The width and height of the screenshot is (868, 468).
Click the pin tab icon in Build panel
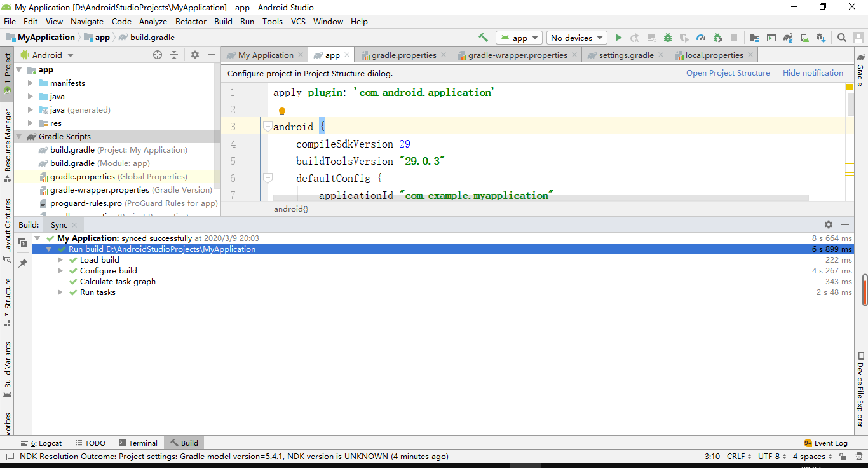click(x=23, y=263)
